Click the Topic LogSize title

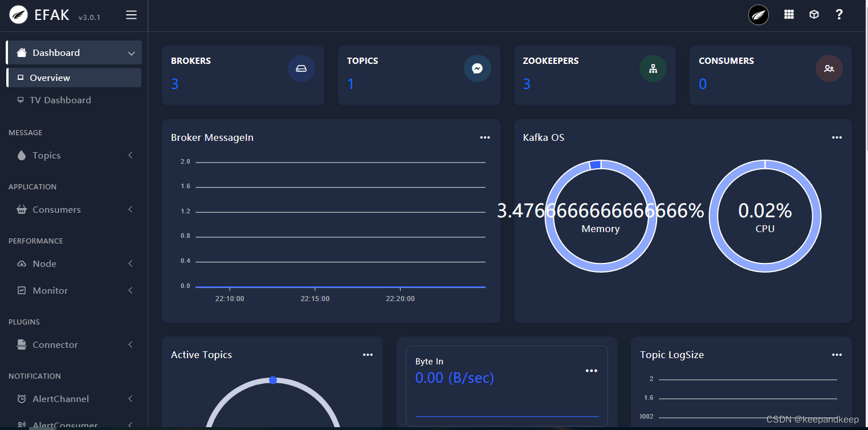click(672, 355)
